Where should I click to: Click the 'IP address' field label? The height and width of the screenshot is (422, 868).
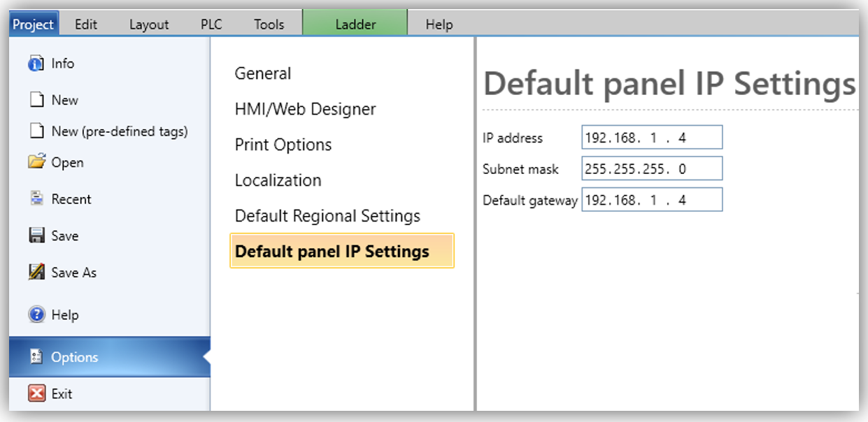pos(513,138)
